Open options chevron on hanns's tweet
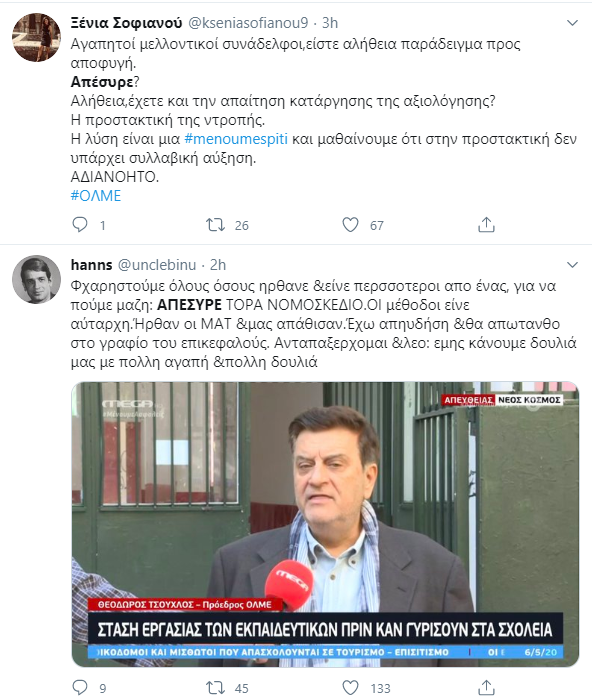 [572, 265]
